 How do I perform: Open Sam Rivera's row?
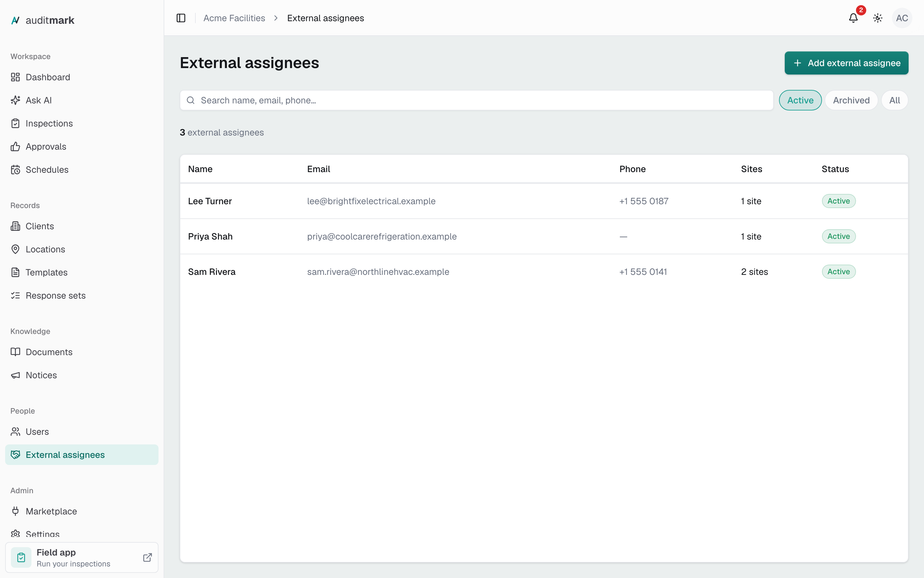pos(544,272)
